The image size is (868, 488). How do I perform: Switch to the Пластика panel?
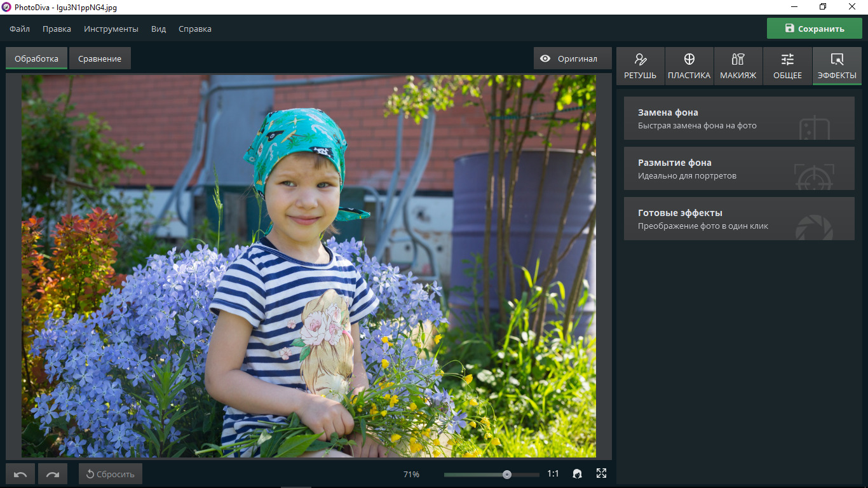(689, 66)
